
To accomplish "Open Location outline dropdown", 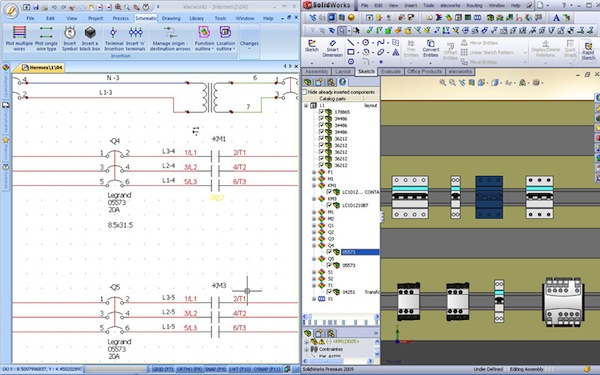I will pos(225,39).
